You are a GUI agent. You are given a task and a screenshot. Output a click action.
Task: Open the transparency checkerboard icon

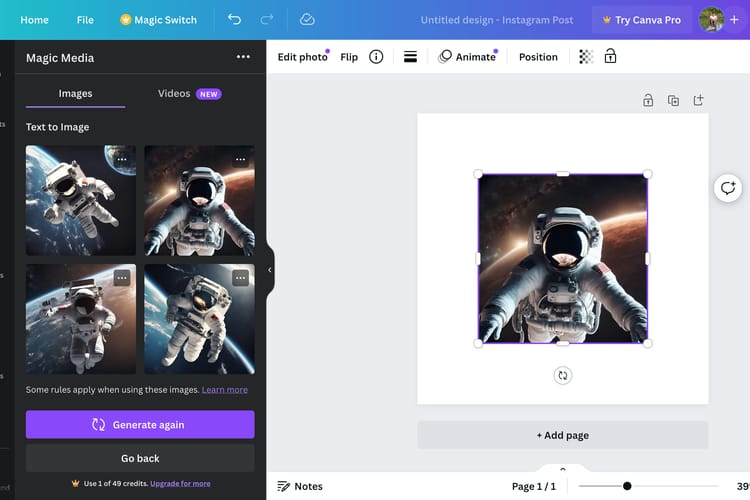tap(586, 56)
